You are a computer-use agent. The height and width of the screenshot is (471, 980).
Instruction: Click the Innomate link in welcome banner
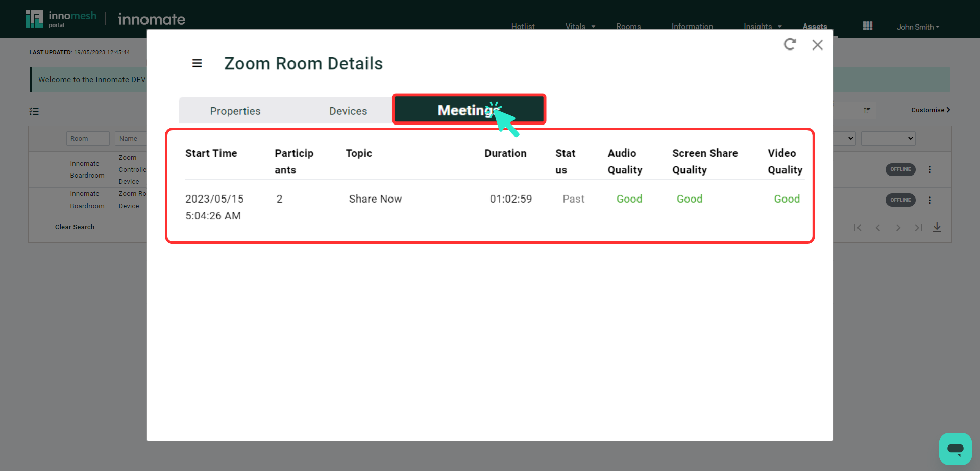(112, 80)
